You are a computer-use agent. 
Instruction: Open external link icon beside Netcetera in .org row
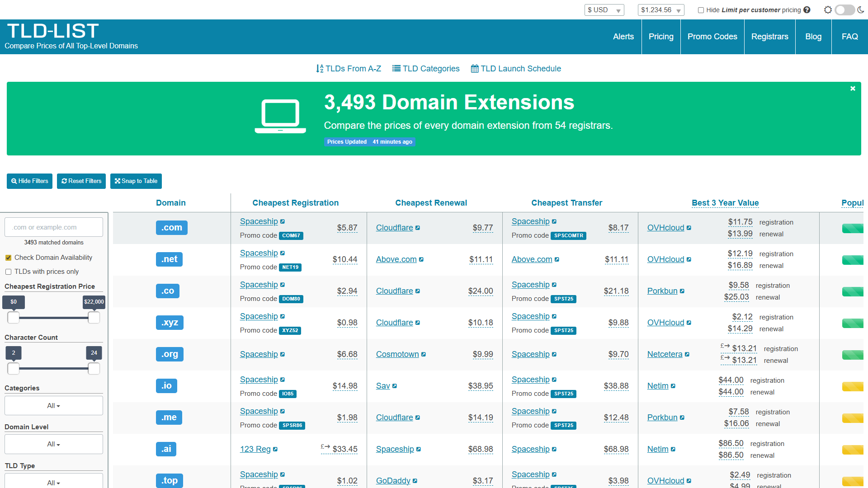click(687, 354)
